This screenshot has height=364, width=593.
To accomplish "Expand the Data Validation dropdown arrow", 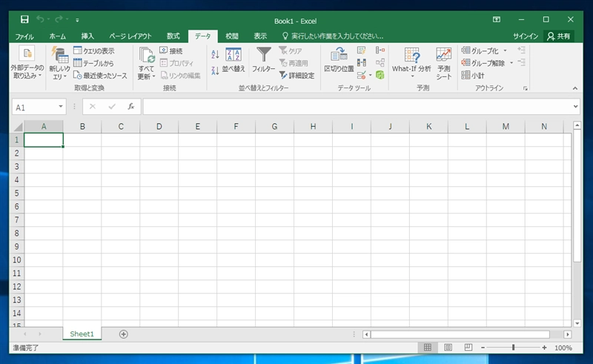I will 370,76.
